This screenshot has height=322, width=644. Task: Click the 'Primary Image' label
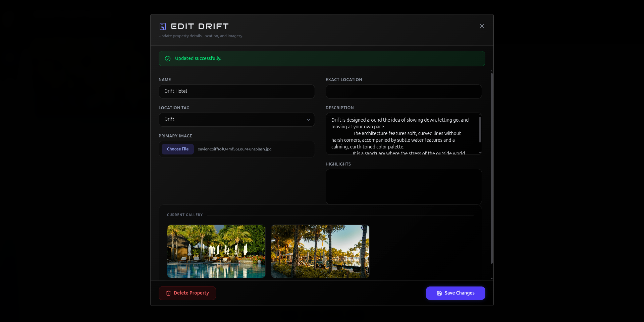(x=175, y=136)
